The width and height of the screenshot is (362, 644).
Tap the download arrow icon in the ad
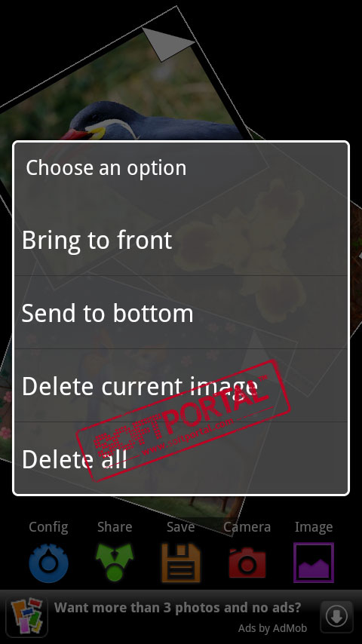click(336, 617)
